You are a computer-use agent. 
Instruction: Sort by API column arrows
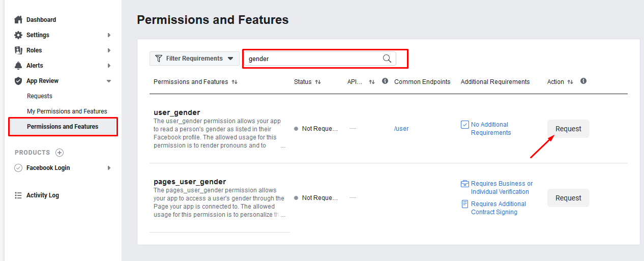point(372,82)
